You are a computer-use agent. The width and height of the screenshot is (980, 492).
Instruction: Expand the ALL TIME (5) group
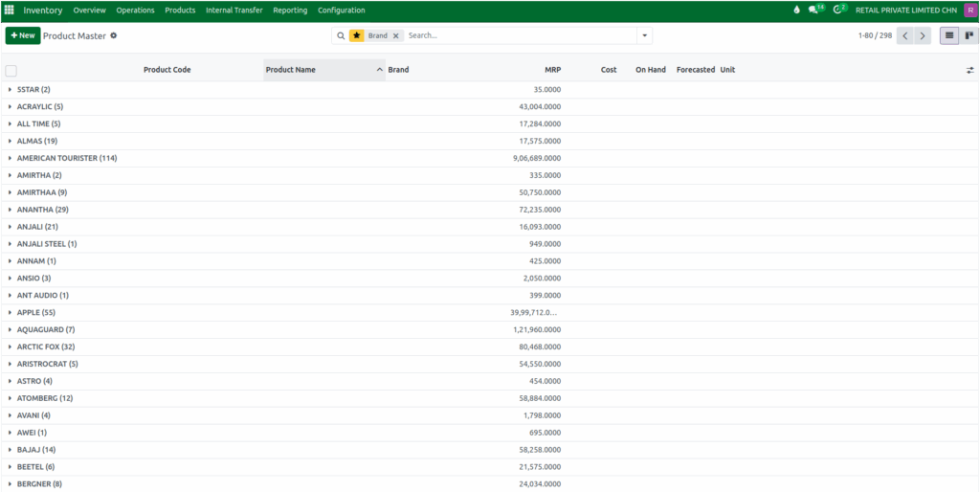point(10,123)
